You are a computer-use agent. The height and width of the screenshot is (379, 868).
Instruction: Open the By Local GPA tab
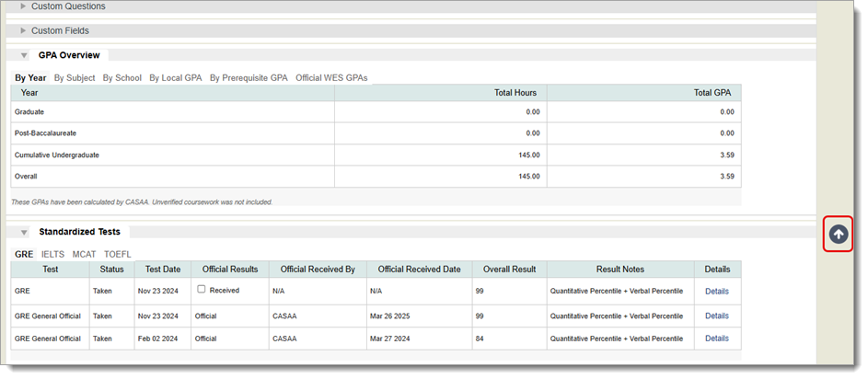pos(176,78)
